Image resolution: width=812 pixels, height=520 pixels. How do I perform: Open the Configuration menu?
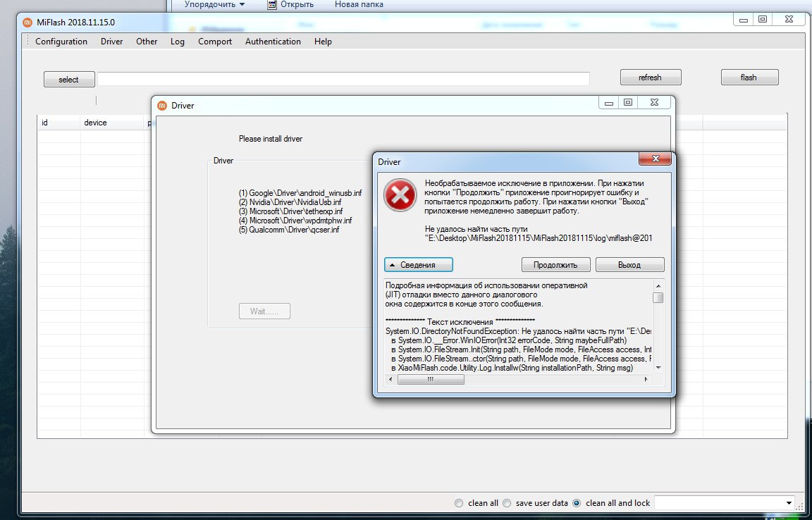[x=61, y=42]
